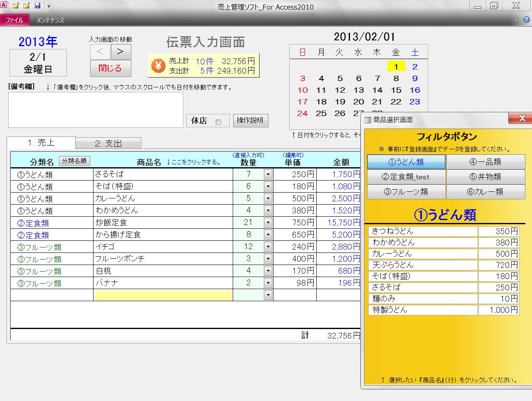Go to next day with the > button
This screenshot has width=532, height=401.
(121, 52)
